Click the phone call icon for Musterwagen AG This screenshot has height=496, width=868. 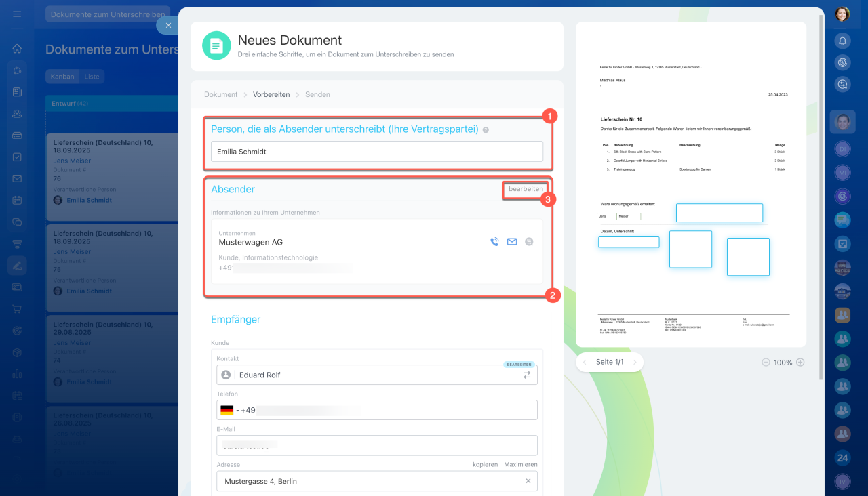point(494,241)
